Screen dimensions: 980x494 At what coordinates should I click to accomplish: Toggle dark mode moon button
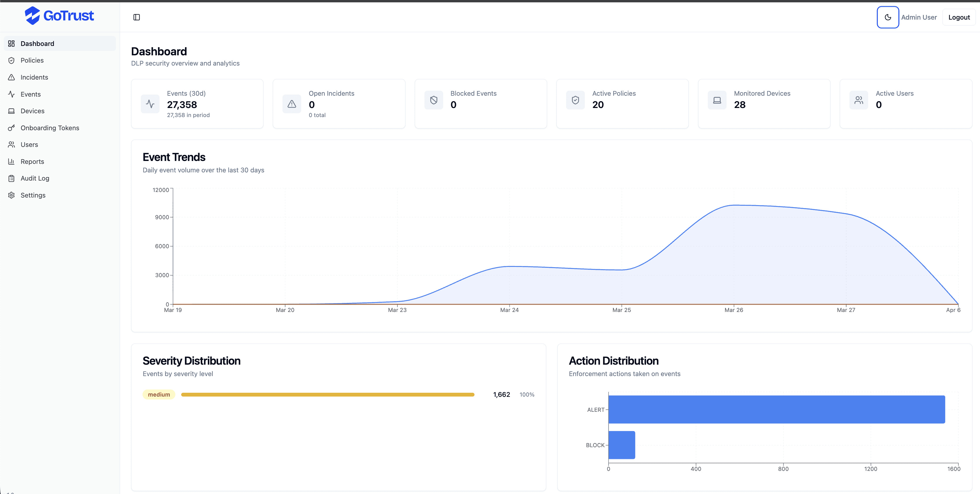[x=888, y=17]
